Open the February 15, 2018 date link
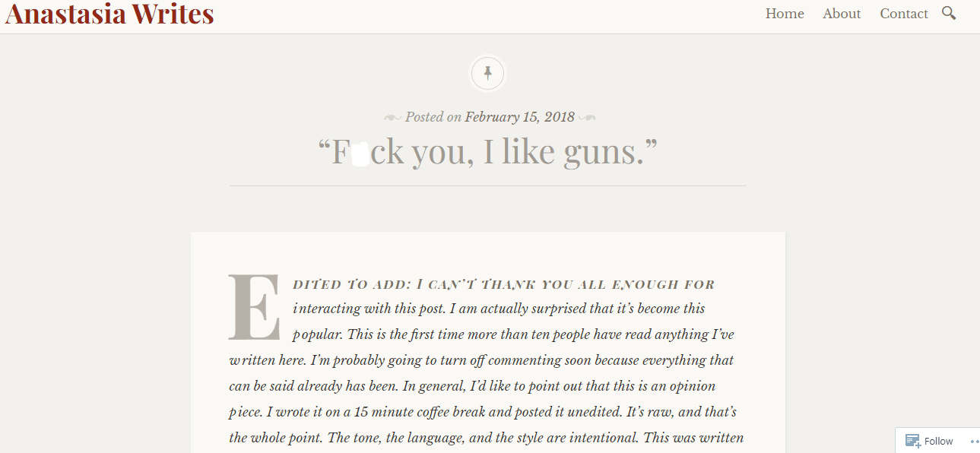 click(519, 117)
